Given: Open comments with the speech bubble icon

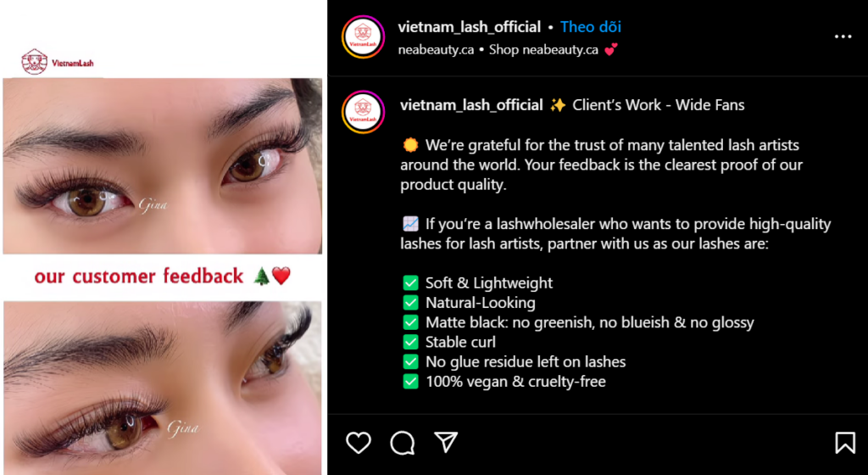Looking at the screenshot, I should pos(403,442).
